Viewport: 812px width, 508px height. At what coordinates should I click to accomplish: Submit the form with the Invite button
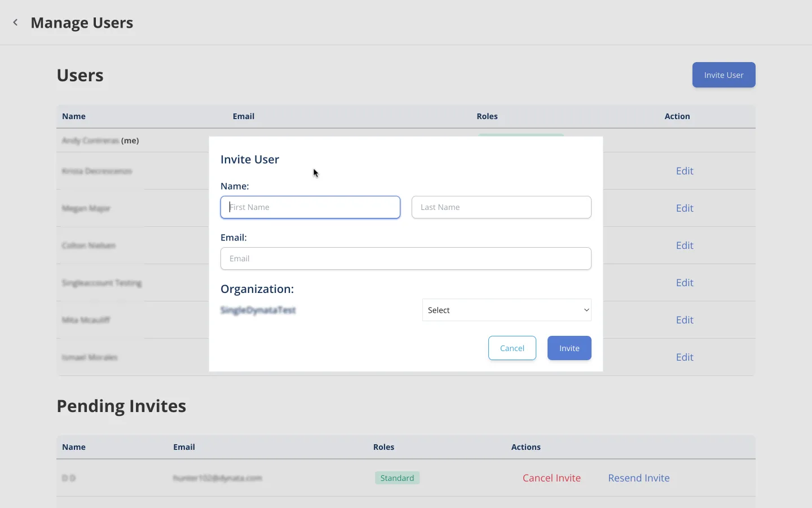(569, 348)
